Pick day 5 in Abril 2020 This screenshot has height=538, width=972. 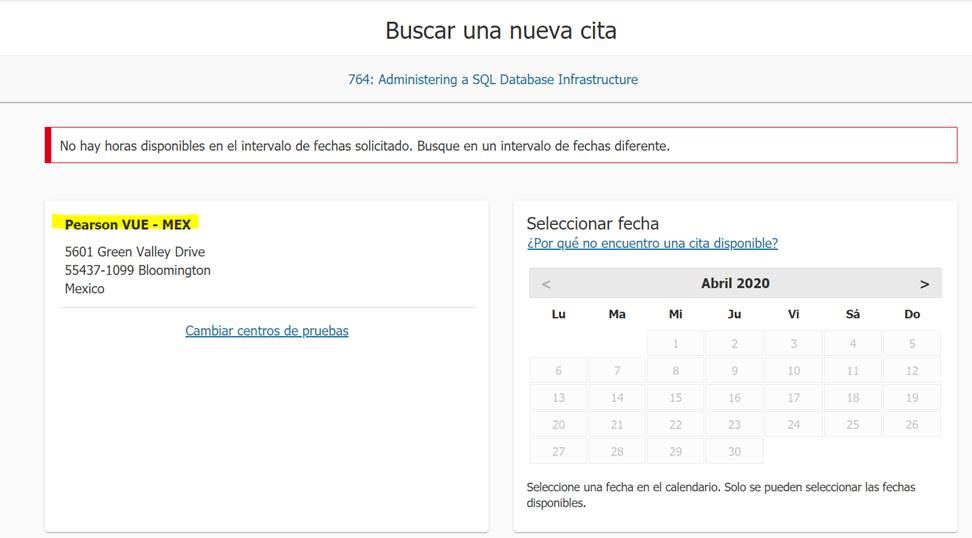[x=912, y=343]
